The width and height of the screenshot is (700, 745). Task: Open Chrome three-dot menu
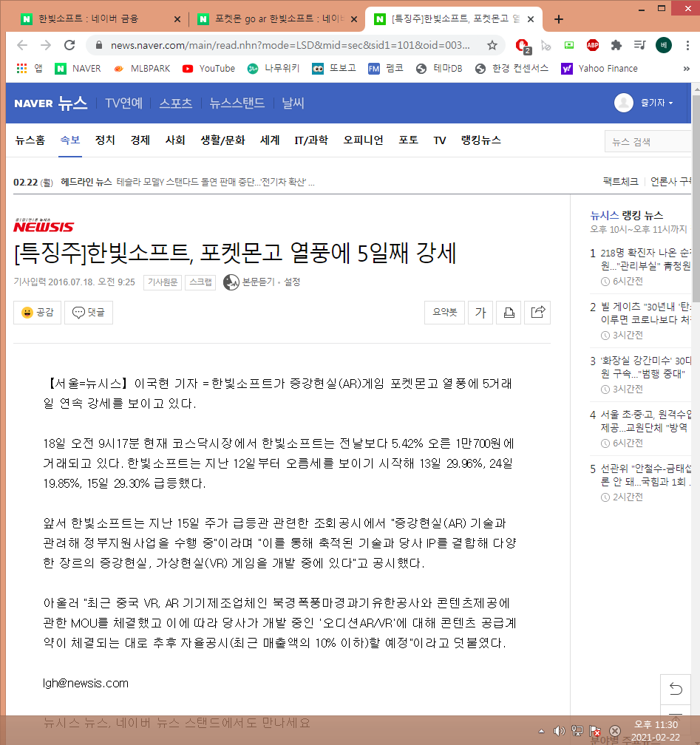(687, 45)
